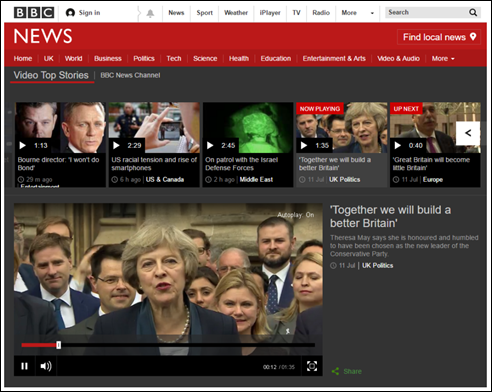Select Video Top Stories tab
492x392 pixels.
click(x=51, y=75)
